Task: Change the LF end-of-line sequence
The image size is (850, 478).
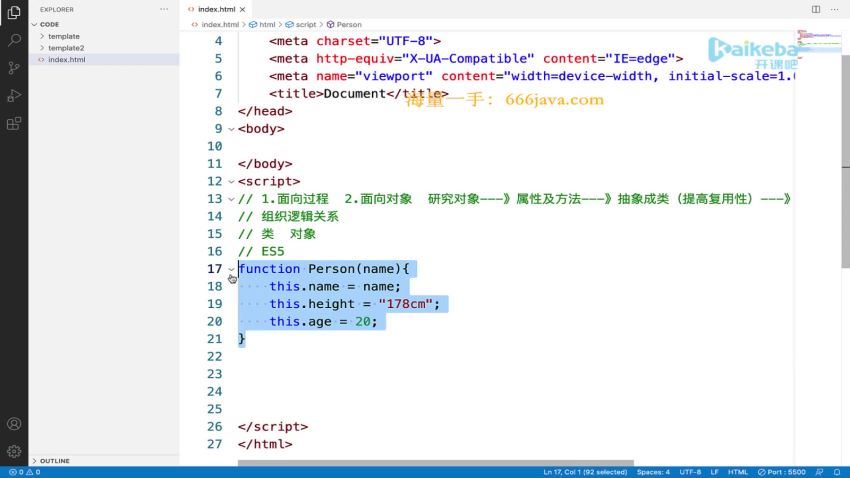Action: (x=714, y=472)
